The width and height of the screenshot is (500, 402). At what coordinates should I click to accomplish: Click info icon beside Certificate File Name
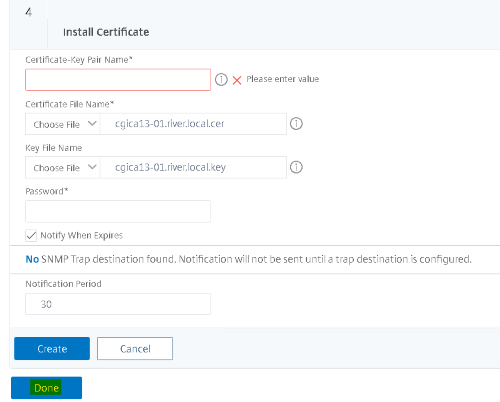point(296,124)
